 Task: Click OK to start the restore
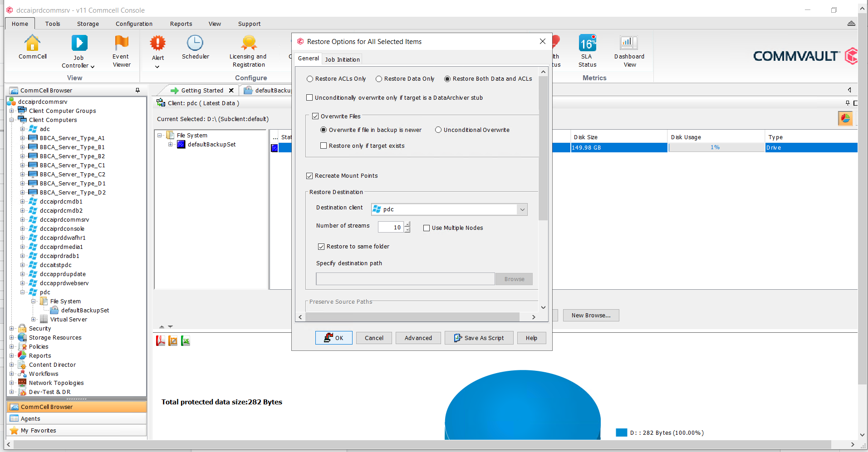click(x=334, y=338)
